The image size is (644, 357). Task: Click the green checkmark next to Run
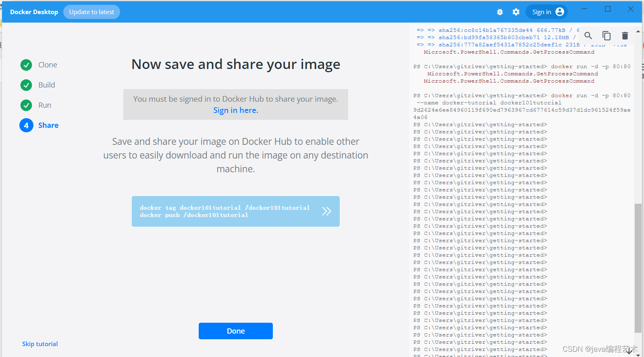26,105
